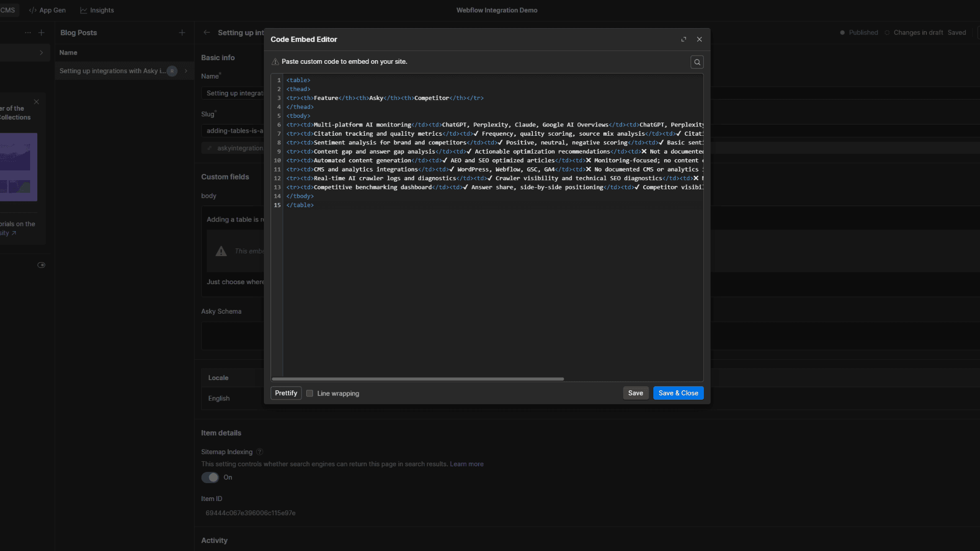The width and height of the screenshot is (980, 551).
Task: Click the horizontal scrollbar in code editor
Action: [x=418, y=379]
